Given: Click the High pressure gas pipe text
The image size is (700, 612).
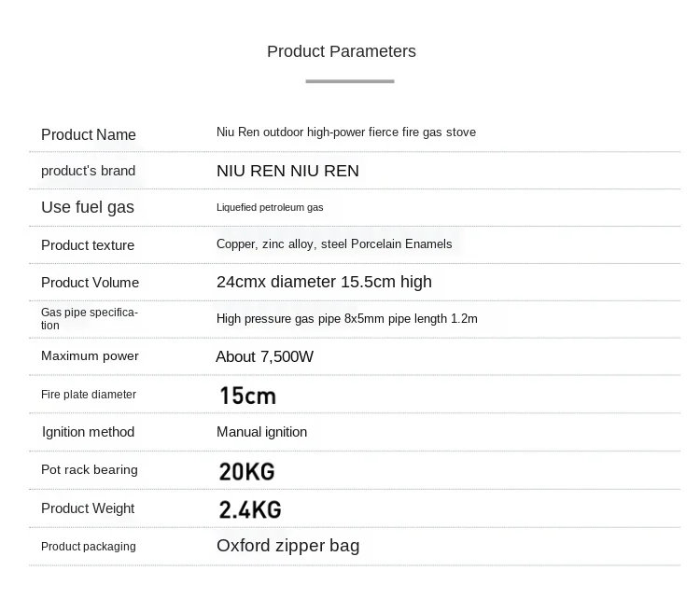Looking at the screenshot, I should [x=347, y=319].
